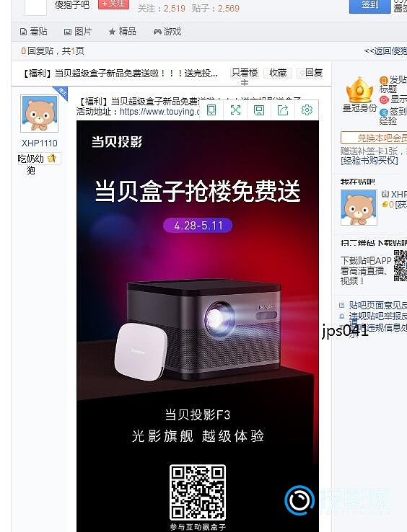Expand image to fullscreen with arrows icon
The width and height of the screenshot is (407, 532).
[235, 110]
